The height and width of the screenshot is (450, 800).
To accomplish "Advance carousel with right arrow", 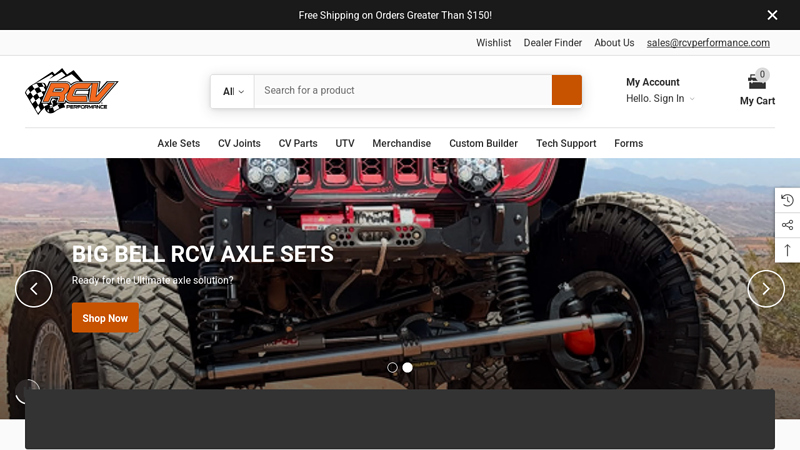I will pos(766,289).
